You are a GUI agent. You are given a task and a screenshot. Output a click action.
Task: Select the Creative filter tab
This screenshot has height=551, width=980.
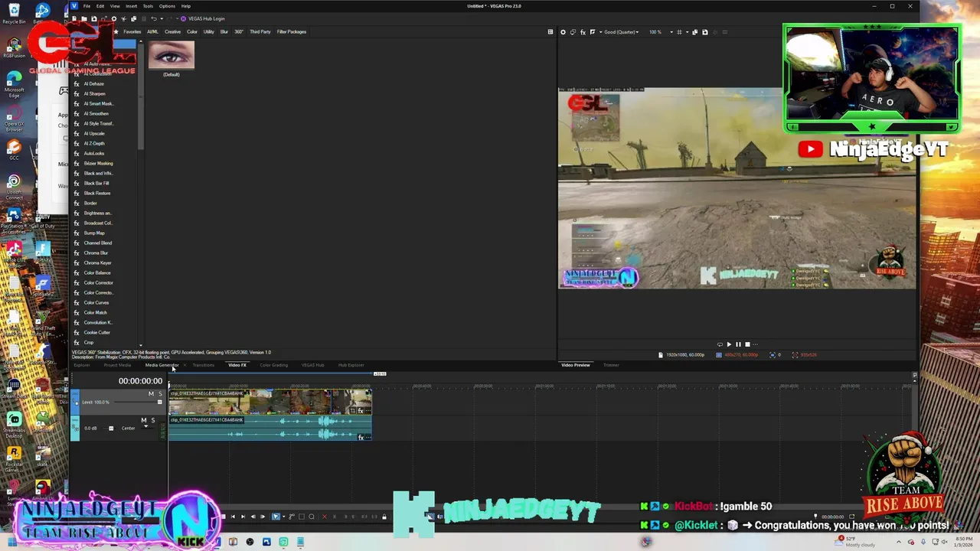[173, 32]
